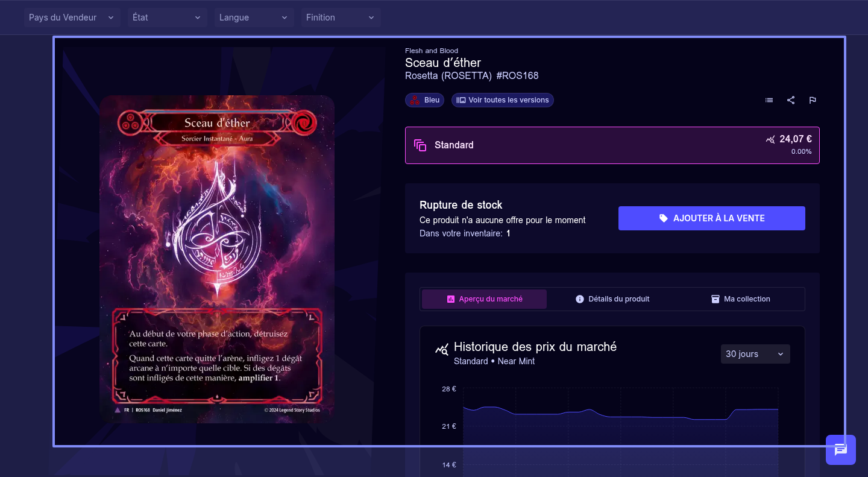
Task: Share this card via share icon
Action: [791, 100]
